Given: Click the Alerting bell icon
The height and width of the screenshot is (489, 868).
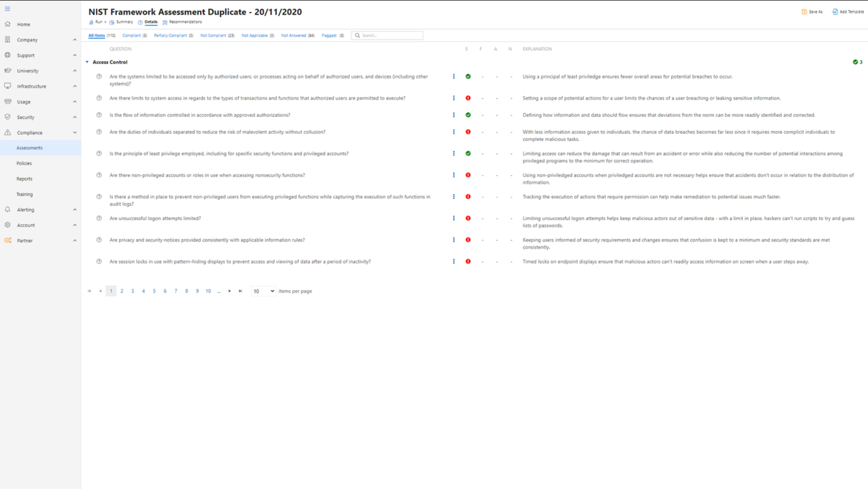Looking at the screenshot, I should [8, 209].
